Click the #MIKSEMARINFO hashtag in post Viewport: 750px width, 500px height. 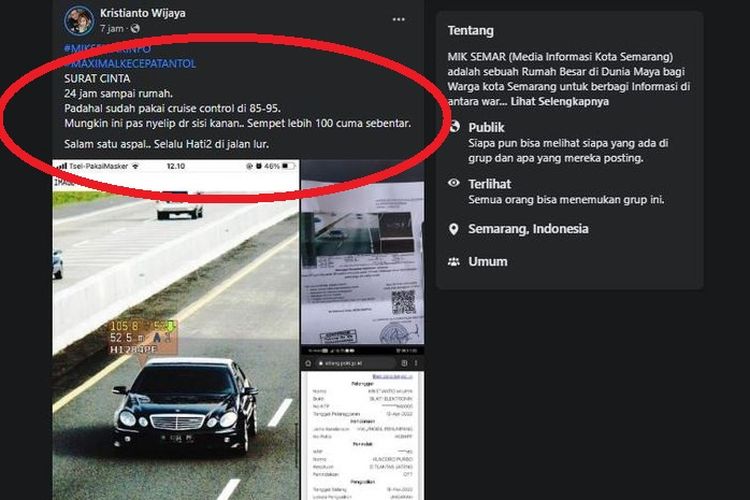(x=107, y=48)
